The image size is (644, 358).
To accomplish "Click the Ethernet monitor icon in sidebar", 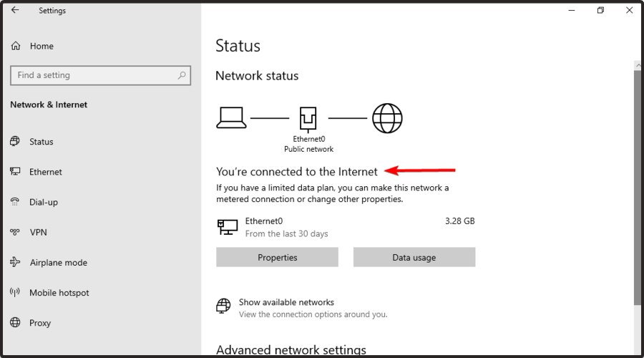I will pyautogui.click(x=15, y=172).
